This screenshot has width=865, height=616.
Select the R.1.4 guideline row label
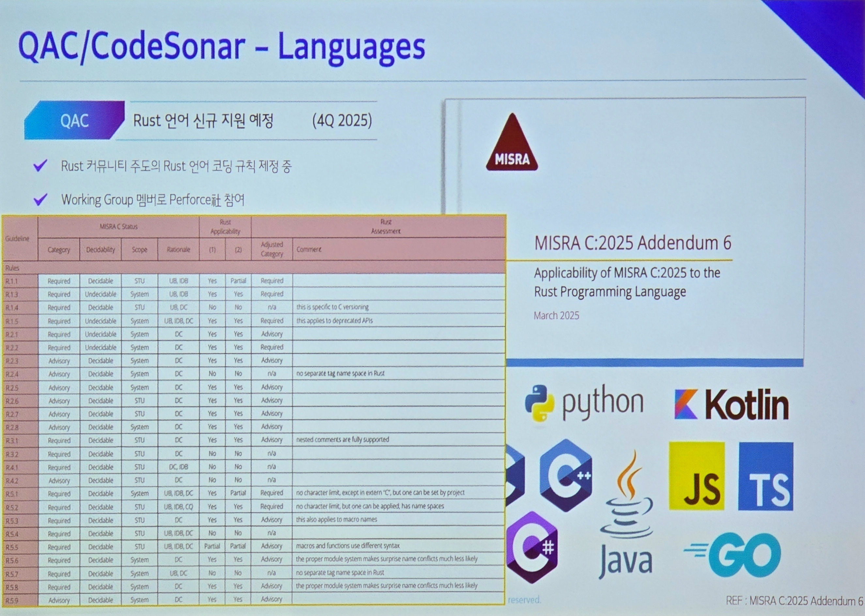coord(12,308)
